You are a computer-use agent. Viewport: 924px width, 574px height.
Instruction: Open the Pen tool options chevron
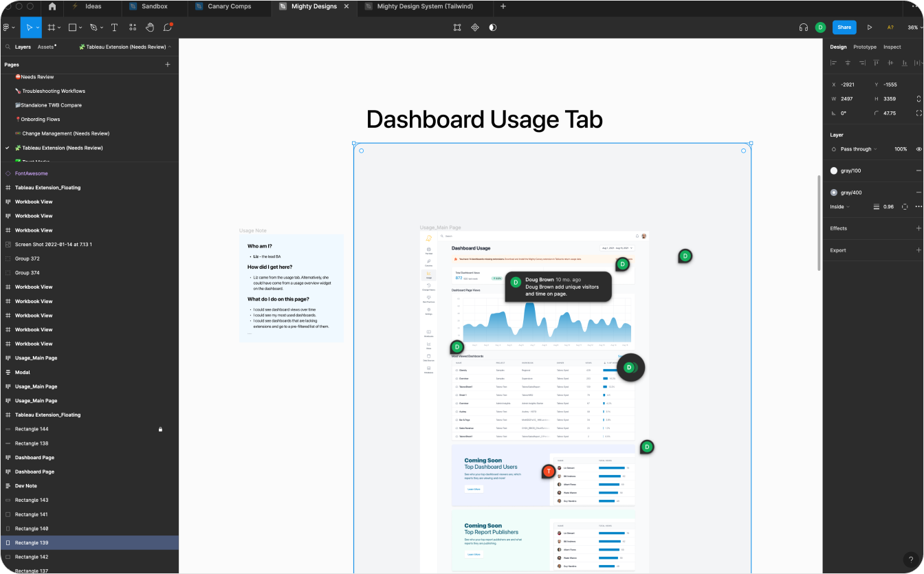[x=102, y=27]
